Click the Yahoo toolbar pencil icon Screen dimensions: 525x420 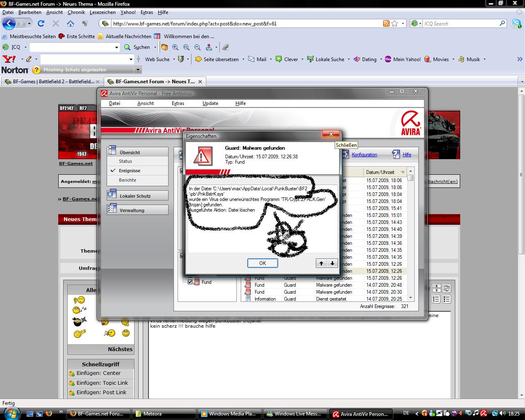coord(29,59)
